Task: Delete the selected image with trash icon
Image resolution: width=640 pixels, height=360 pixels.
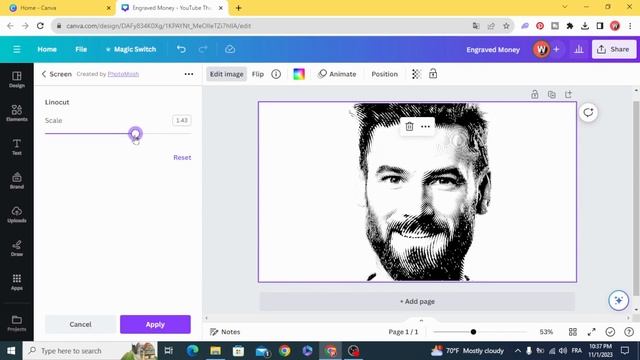Action: [409, 127]
